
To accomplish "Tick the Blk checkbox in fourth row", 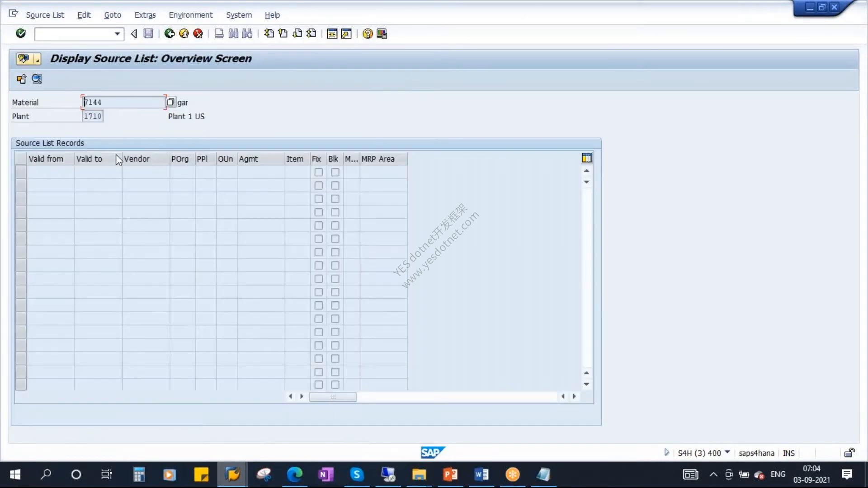I will coord(335,212).
